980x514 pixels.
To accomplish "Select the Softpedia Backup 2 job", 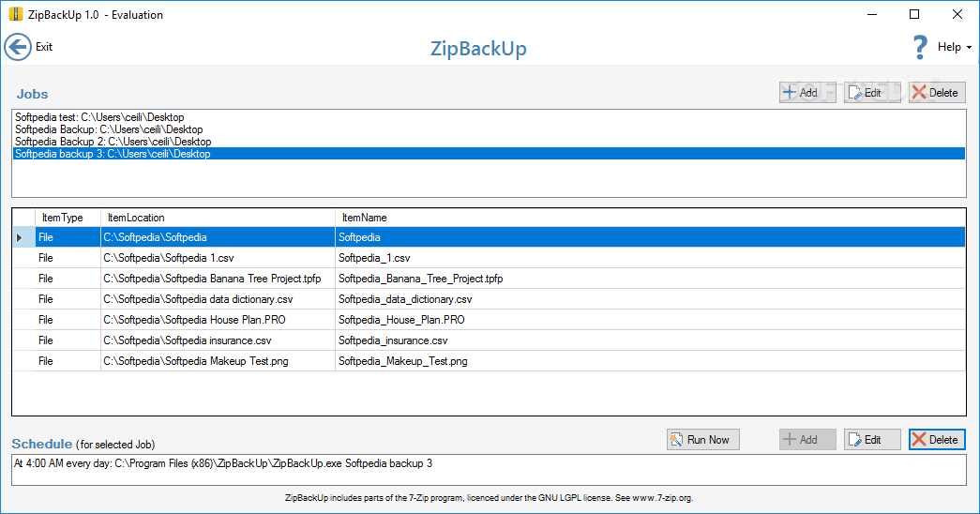I will coord(489,142).
